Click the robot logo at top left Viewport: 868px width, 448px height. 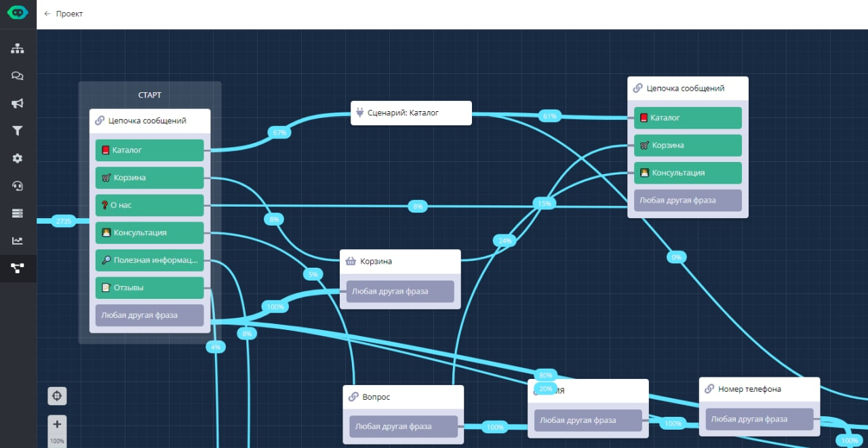[18, 14]
